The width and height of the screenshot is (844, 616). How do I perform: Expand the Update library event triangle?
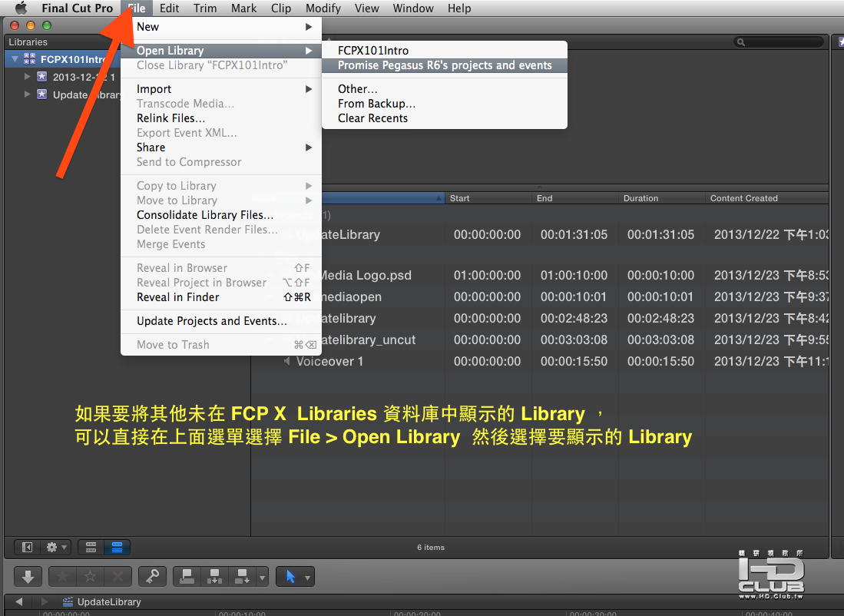click(27, 94)
